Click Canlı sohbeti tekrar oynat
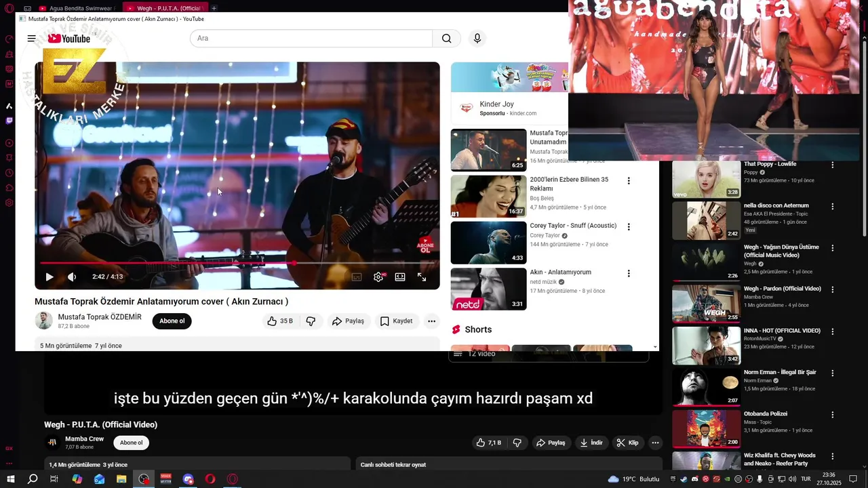Image resolution: width=868 pixels, height=488 pixels. click(x=393, y=465)
